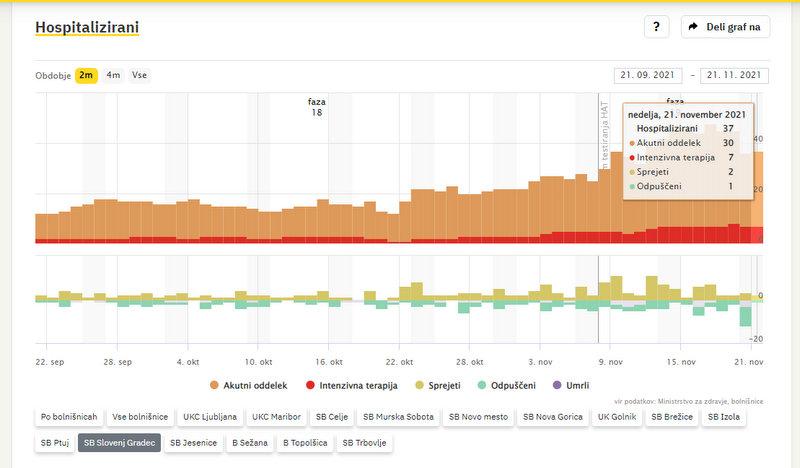800x468 pixels.
Task: Open the end date field 21. 11. 2021
Action: (735, 75)
